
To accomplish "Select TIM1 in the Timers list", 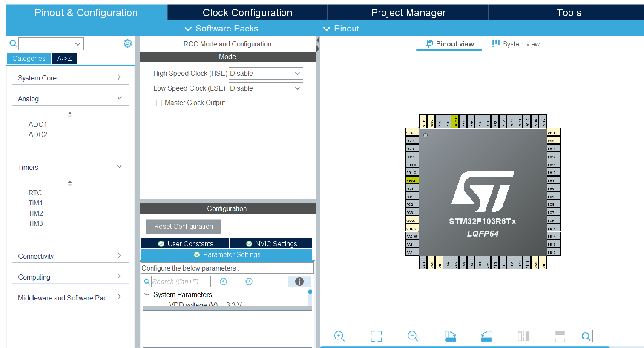I will [x=36, y=203].
